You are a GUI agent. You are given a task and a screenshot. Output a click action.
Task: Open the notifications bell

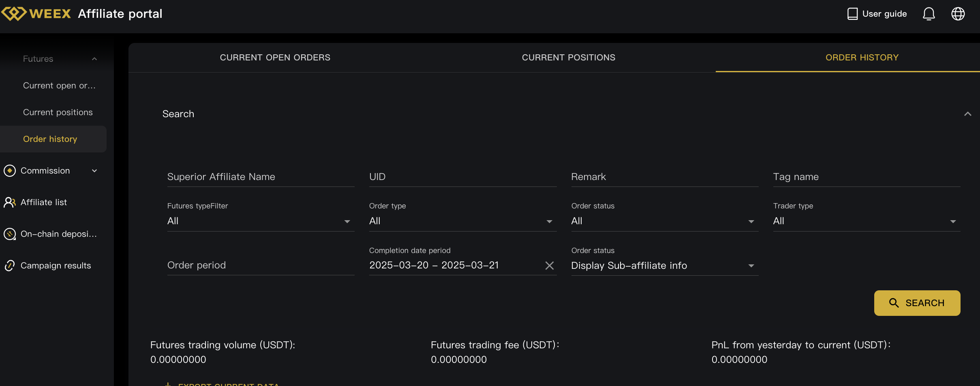[929, 14]
